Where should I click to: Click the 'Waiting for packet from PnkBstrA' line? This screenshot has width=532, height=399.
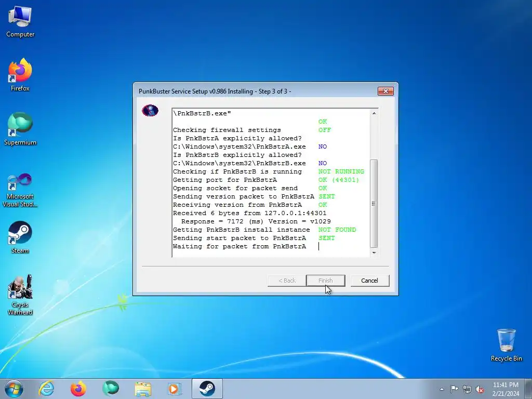click(240, 246)
